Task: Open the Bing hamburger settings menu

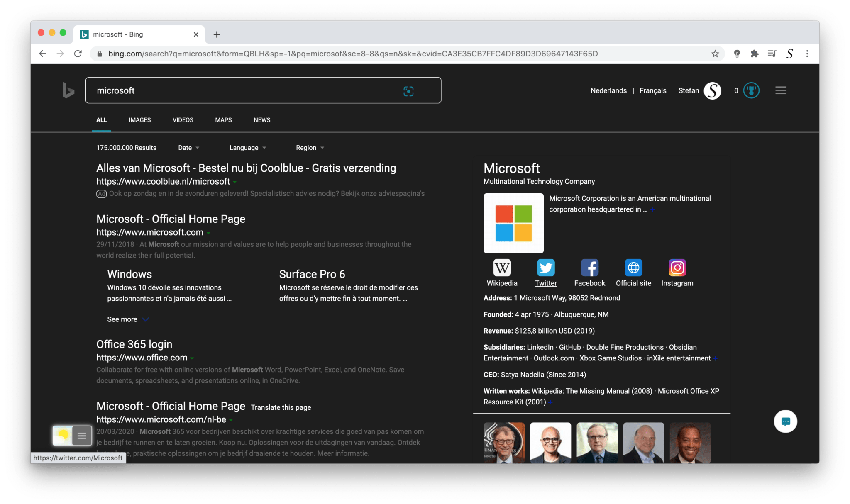Action: pos(781,90)
